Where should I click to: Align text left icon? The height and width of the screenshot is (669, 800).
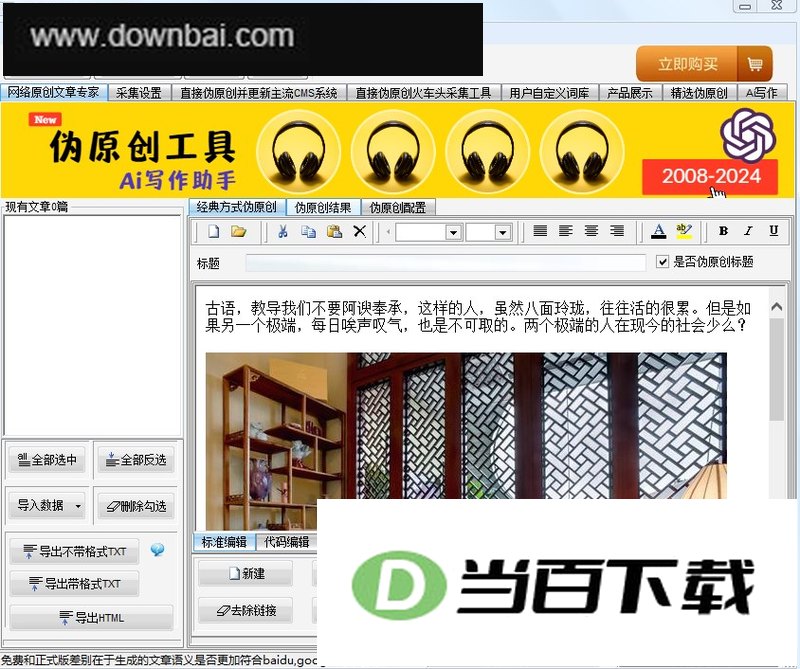click(565, 231)
